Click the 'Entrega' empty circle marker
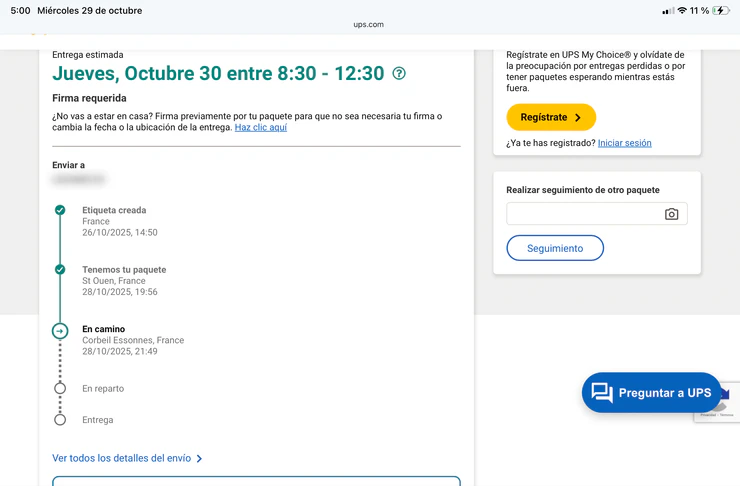 point(60,420)
